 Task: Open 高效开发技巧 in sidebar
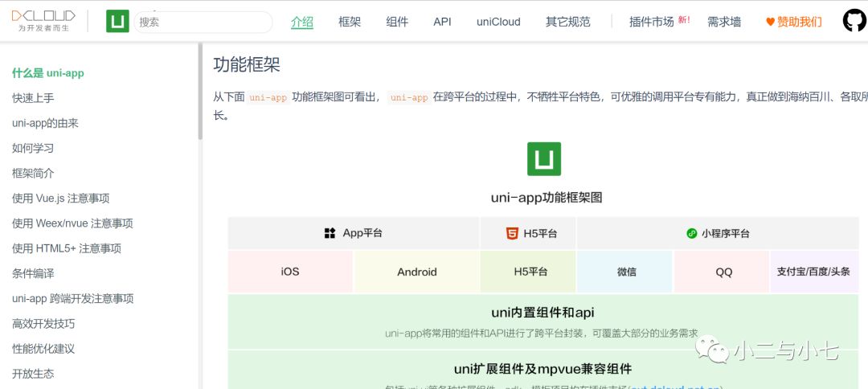43,324
